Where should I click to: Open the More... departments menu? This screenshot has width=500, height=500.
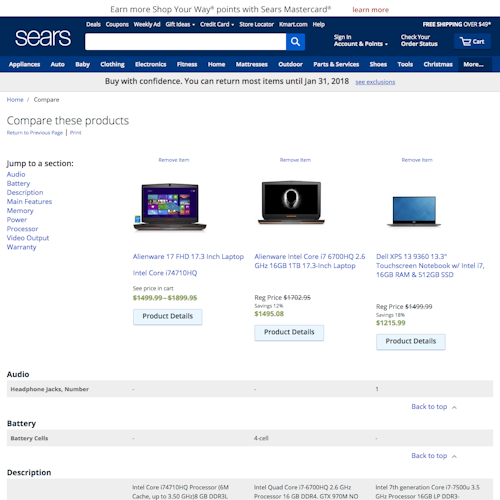(x=474, y=64)
